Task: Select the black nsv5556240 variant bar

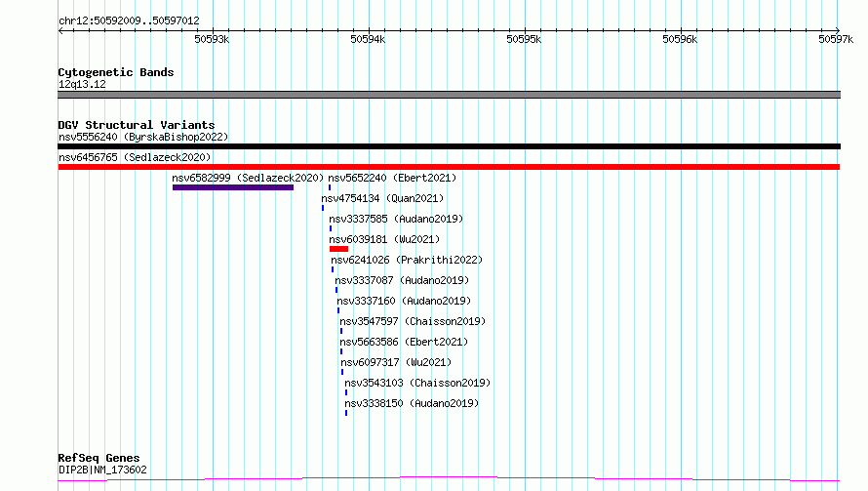Action: (449, 146)
